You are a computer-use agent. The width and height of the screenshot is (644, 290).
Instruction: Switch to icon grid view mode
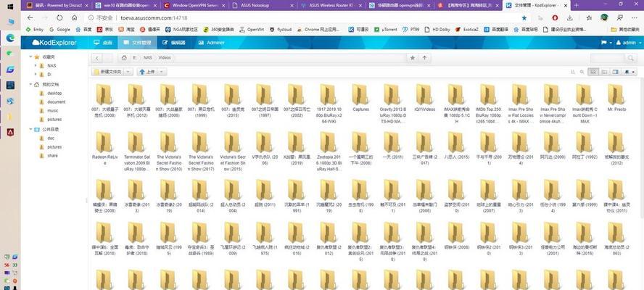click(x=593, y=72)
